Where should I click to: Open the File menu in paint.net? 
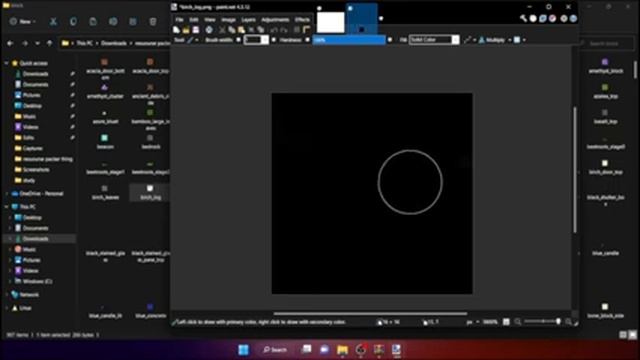click(x=179, y=20)
